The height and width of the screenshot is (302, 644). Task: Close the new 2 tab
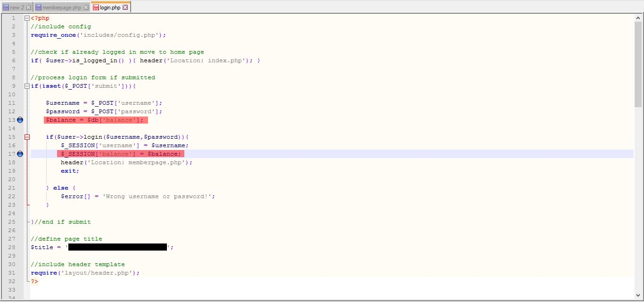click(29, 8)
